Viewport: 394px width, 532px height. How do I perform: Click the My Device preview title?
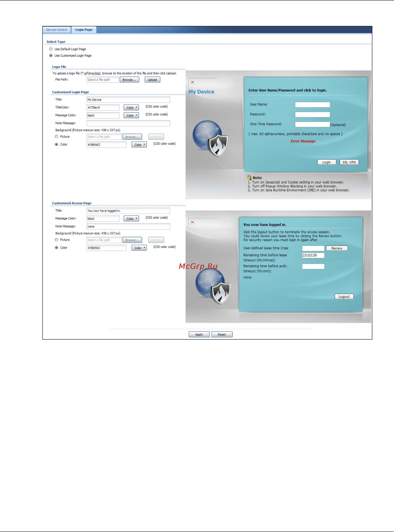tap(201, 92)
